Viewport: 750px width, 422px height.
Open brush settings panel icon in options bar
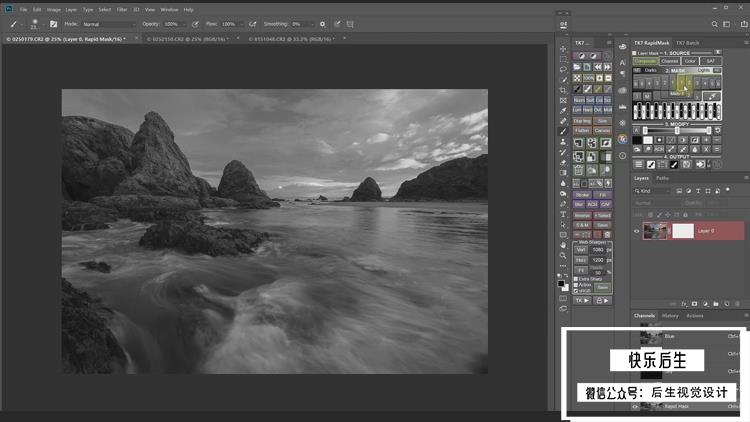[x=54, y=24]
